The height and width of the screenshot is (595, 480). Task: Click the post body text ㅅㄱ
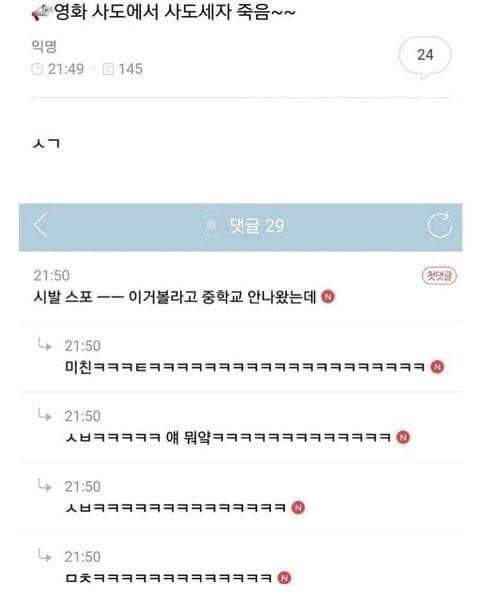tap(46, 144)
